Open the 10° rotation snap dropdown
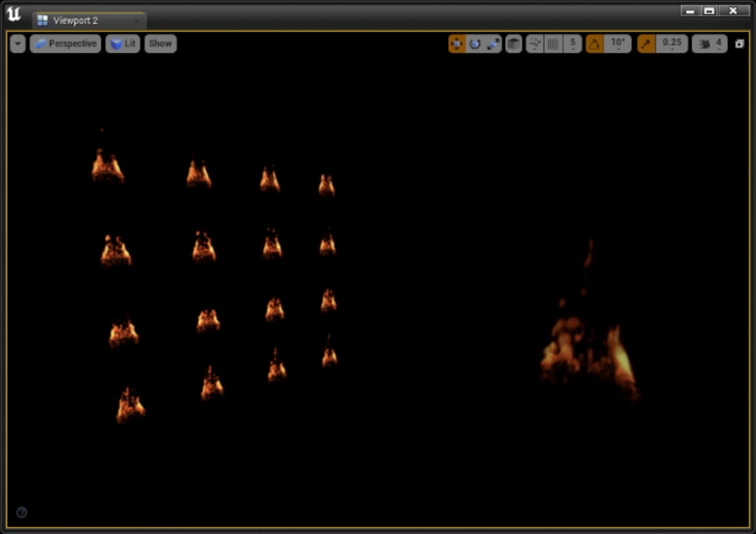The image size is (756, 534). point(618,43)
